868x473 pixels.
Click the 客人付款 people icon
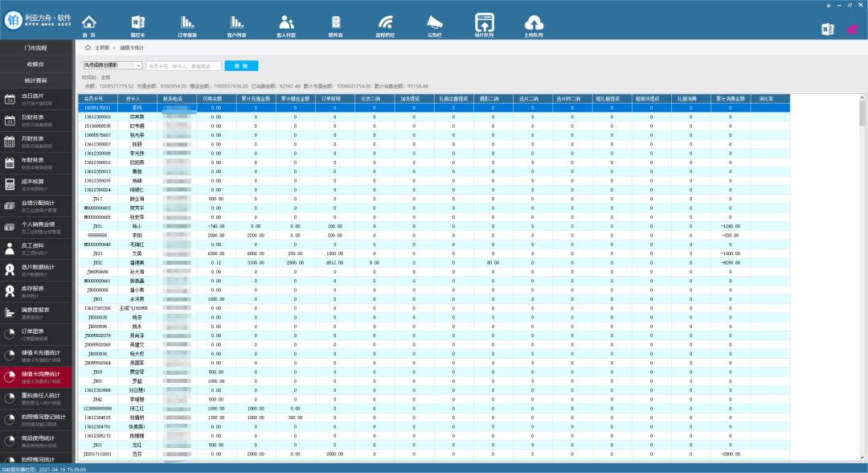[x=286, y=26]
